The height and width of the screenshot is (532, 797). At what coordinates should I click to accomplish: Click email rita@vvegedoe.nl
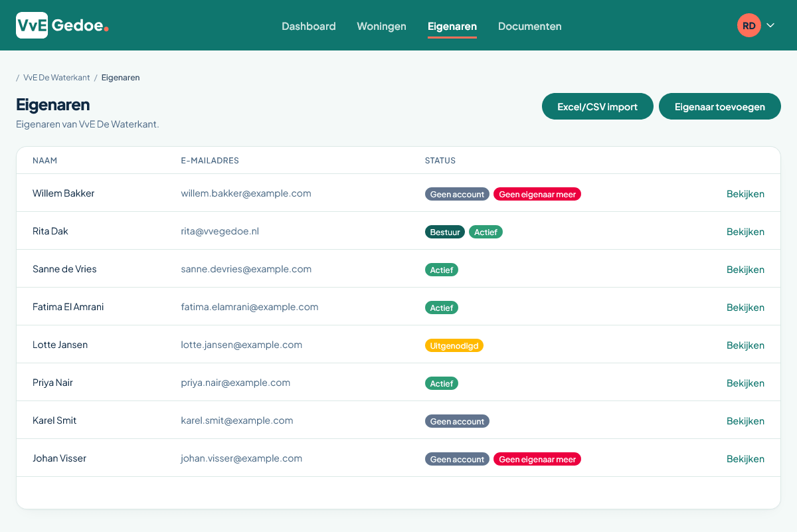[220, 231]
